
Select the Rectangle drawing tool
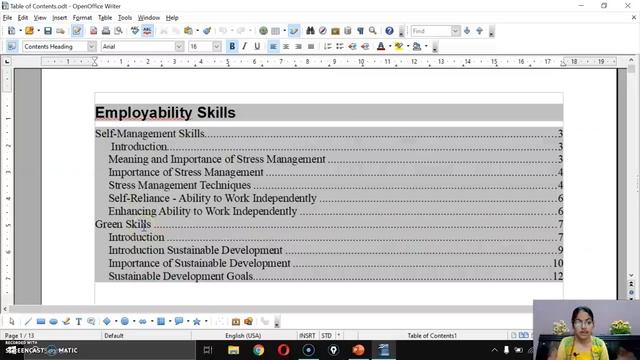click(x=40, y=322)
